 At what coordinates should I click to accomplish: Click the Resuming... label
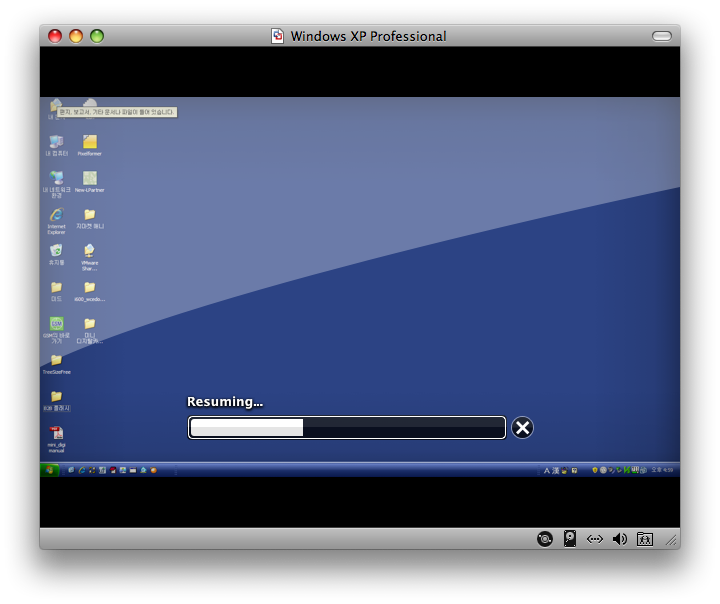(225, 401)
